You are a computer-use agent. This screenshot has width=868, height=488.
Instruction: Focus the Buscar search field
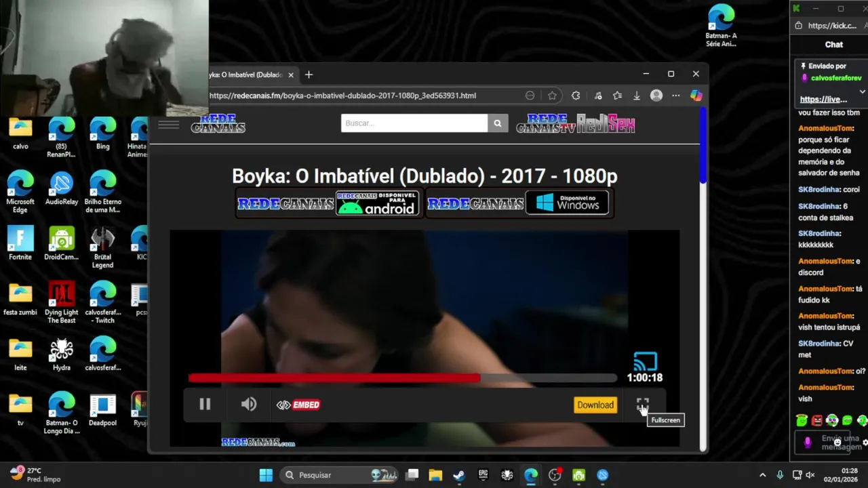click(x=414, y=123)
